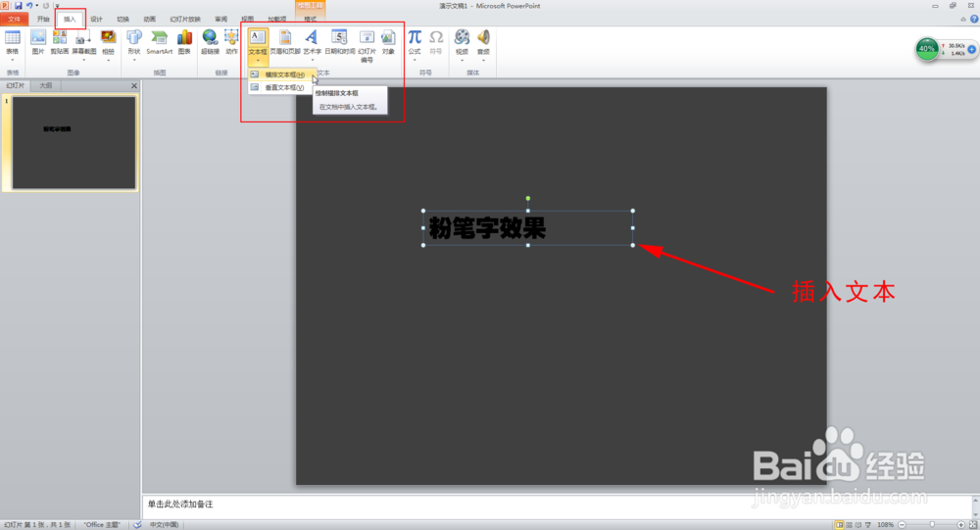Screen dimensions: 980x530
Task: Customize the quick access toolbar dropdown
Action: pos(57,6)
